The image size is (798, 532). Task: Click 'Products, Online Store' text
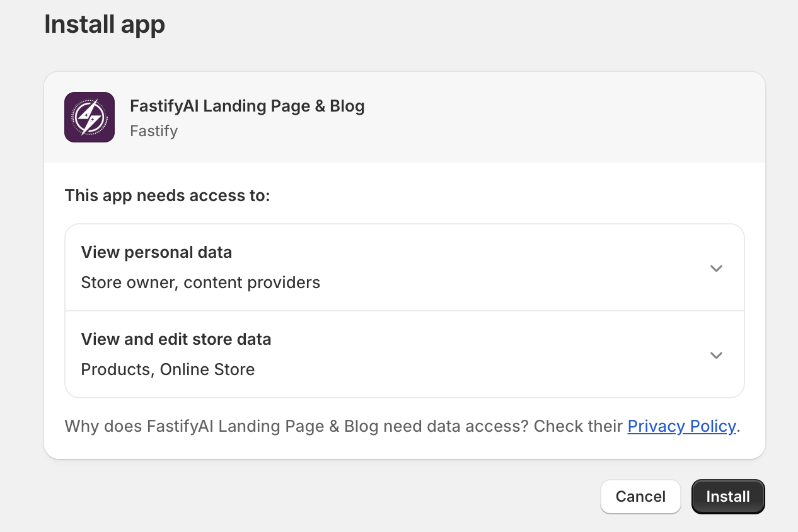pos(168,369)
